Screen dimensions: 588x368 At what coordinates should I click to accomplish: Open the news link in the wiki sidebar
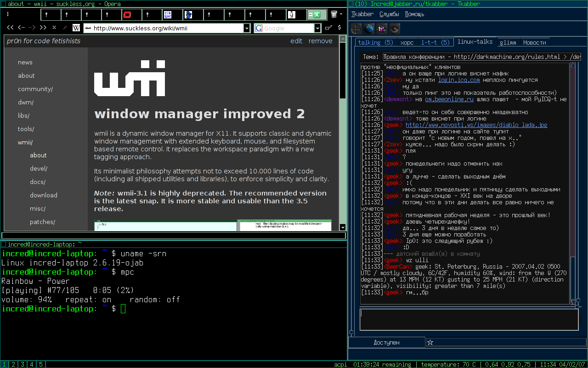pos(25,62)
